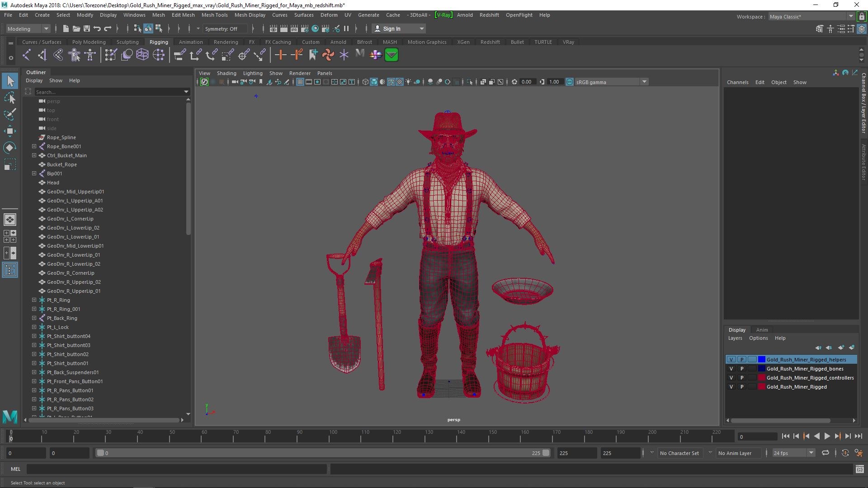Open the Mesh Tools menu
This screenshot has height=488, width=868.
pyautogui.click(x=214, y=15)
